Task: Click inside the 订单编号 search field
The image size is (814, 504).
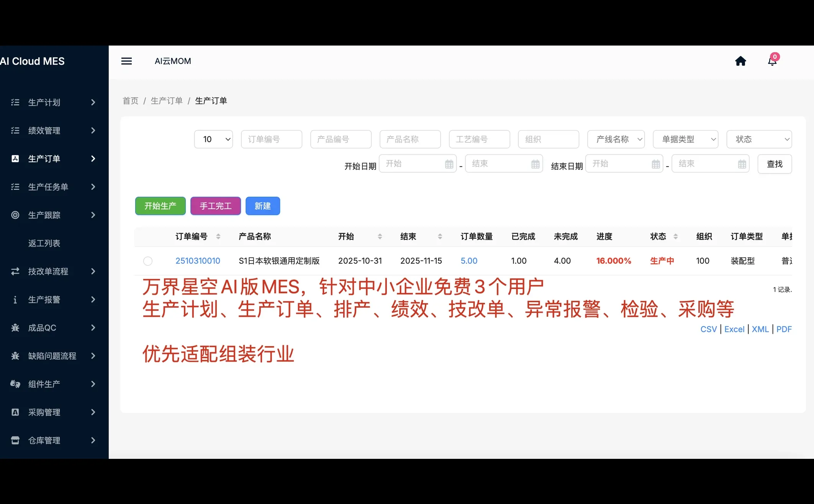Action: pos(271,139)
